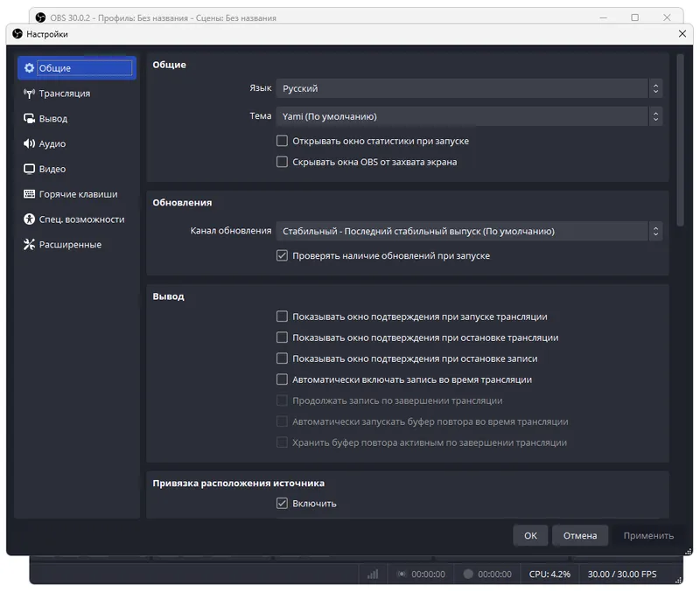Uncheck Включить under Привязка расположения источника
700x592 pixels.
[282, 503]
